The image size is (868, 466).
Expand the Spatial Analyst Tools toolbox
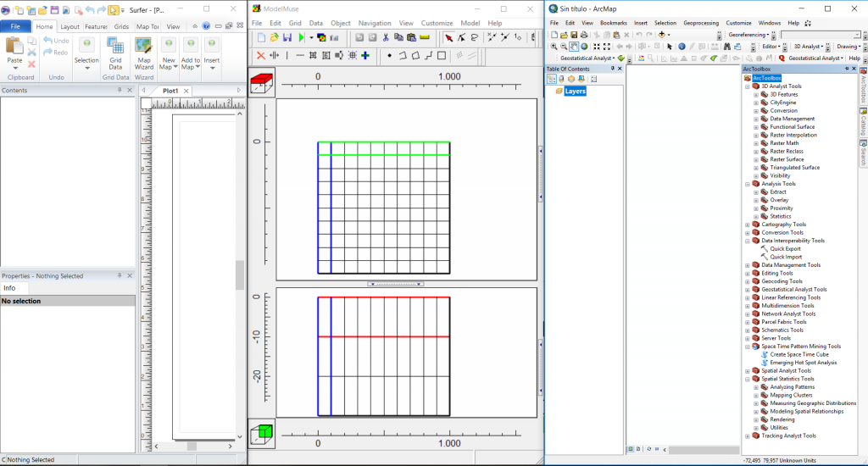coord(748,371)
